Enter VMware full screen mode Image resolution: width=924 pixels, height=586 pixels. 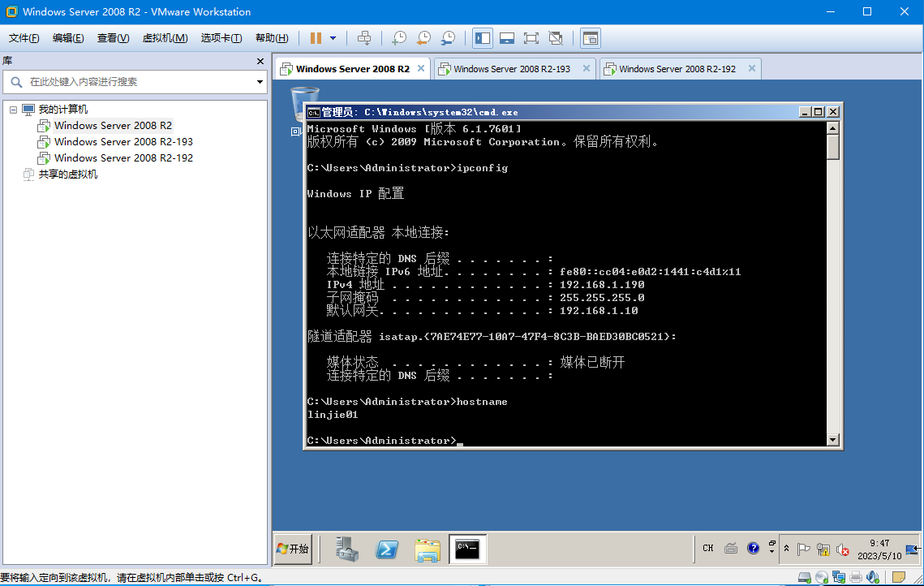[x=531, y=38]
